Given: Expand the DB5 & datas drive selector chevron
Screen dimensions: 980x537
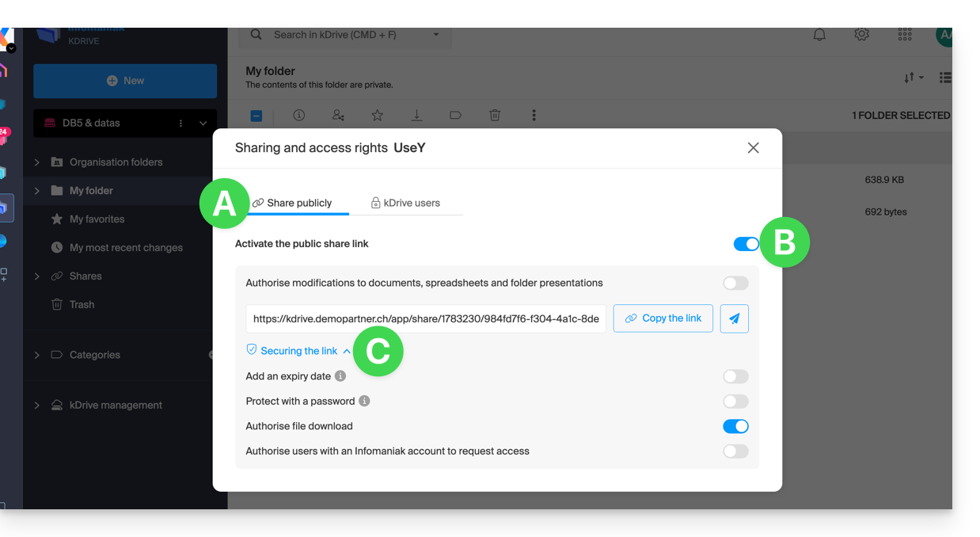Looking at the screenshot, I should point(203,123).
